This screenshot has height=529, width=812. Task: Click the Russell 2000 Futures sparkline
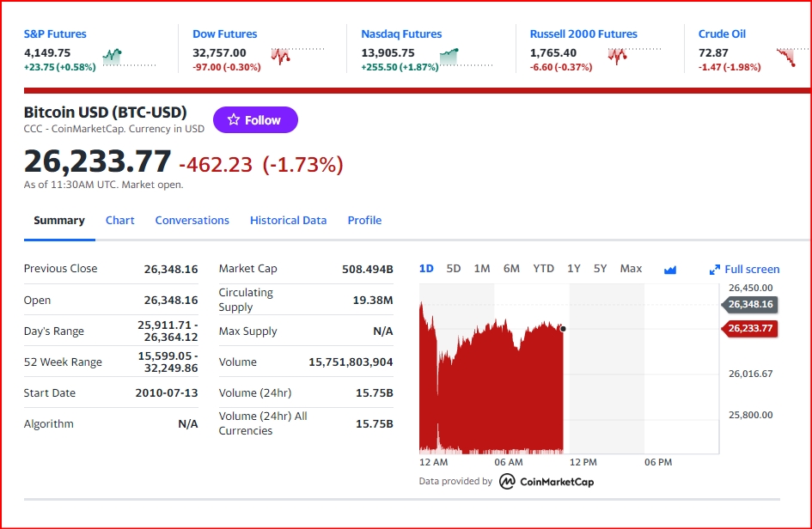(x=635, y=56)
